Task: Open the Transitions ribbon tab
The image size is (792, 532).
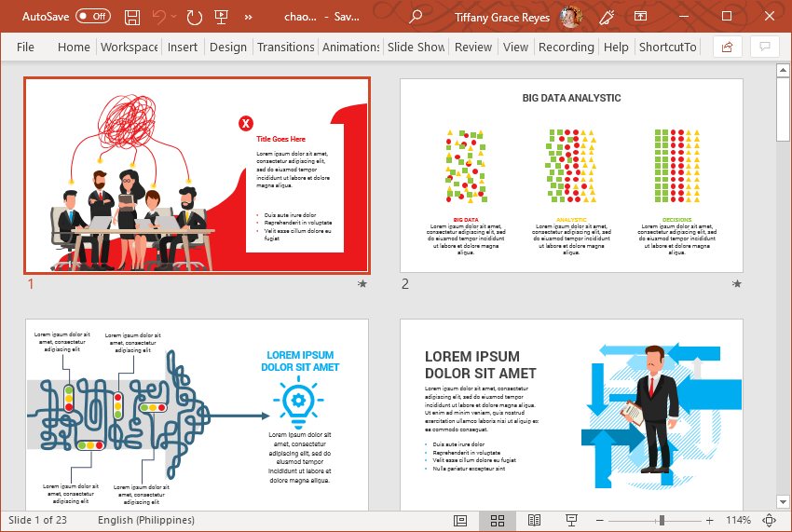Action: [x=286, y=47]
